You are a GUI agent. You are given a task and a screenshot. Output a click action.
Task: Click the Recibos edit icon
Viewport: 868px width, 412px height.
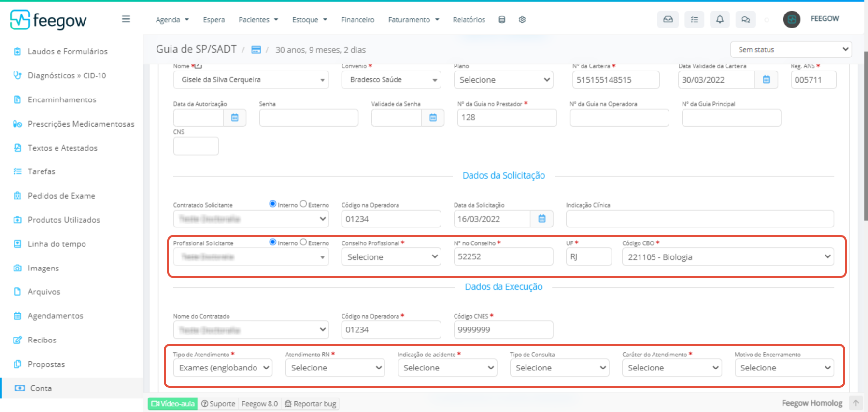pos(17,340)
